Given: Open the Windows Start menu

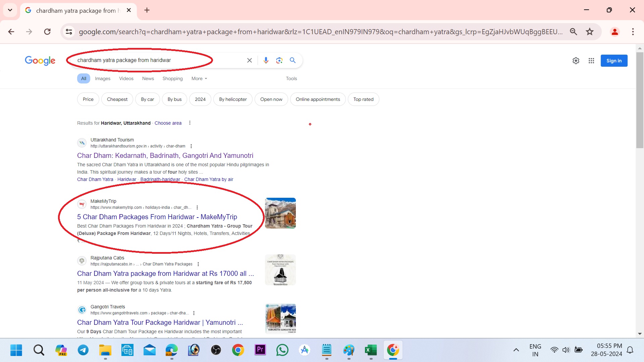Looking at the screenshot, I should tap(16, 350).
